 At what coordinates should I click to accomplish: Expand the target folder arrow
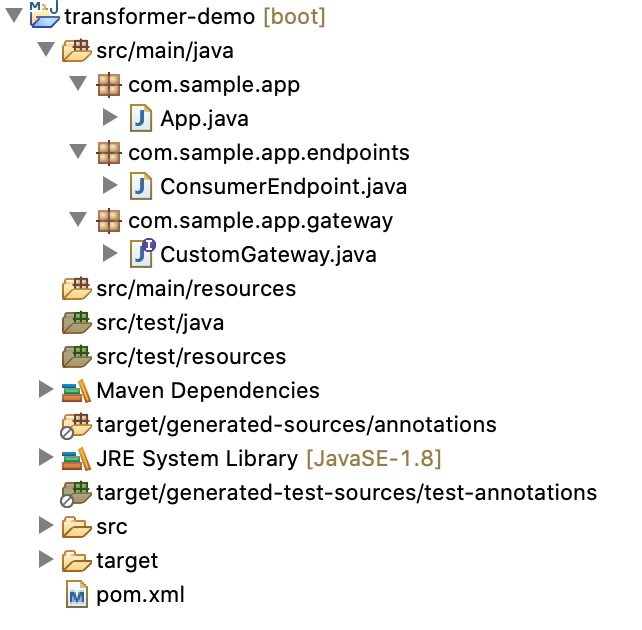tap(46, 559)
